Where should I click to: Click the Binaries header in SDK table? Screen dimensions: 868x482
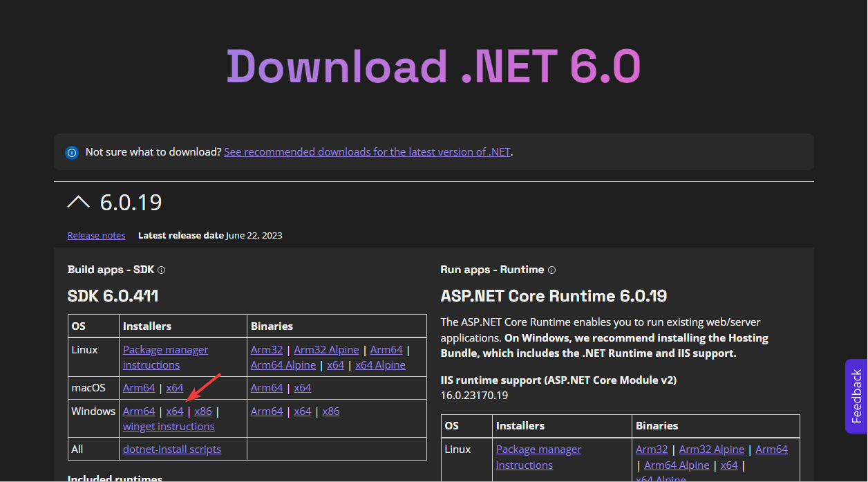[x=272, y=326]
